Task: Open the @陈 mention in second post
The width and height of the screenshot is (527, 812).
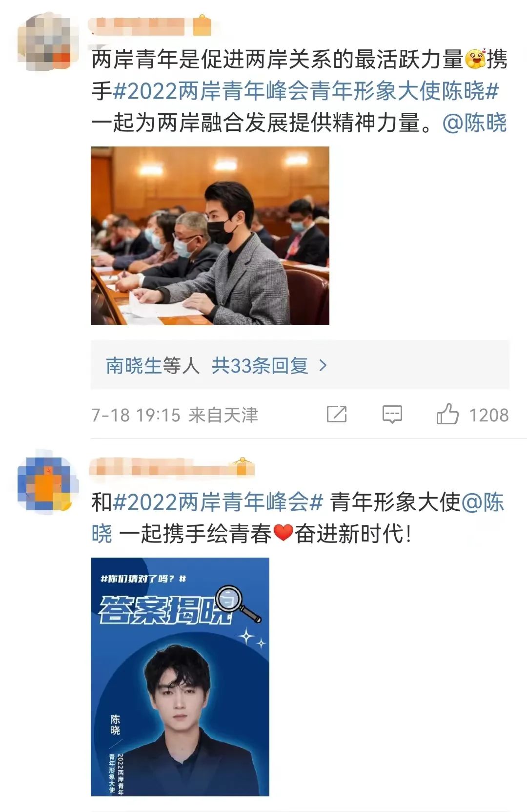Action: (483, 502)
